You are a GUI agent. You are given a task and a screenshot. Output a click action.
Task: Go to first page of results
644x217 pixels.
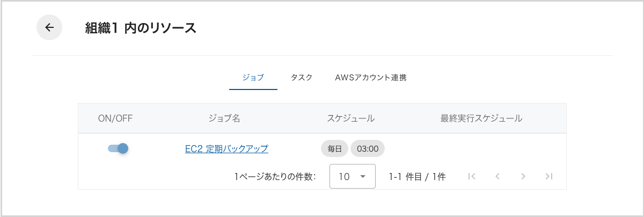tap(472, 176)
